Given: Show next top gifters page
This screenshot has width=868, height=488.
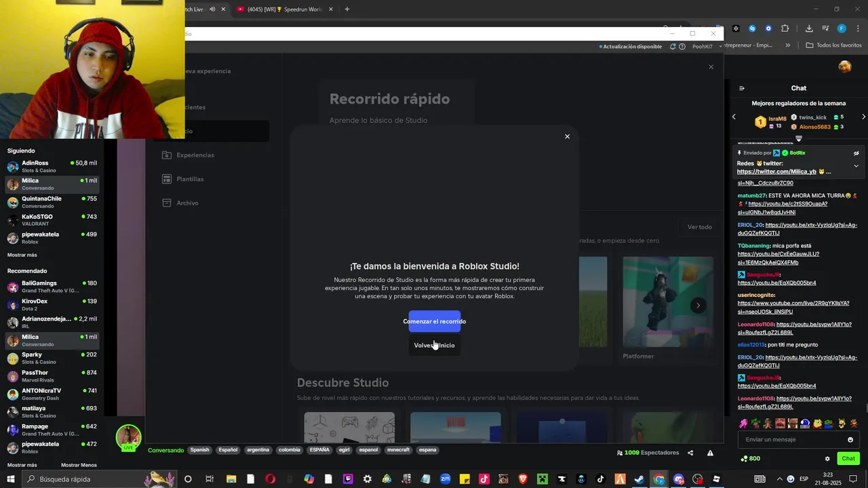Looking at the screenshot, I should point(863,117).
